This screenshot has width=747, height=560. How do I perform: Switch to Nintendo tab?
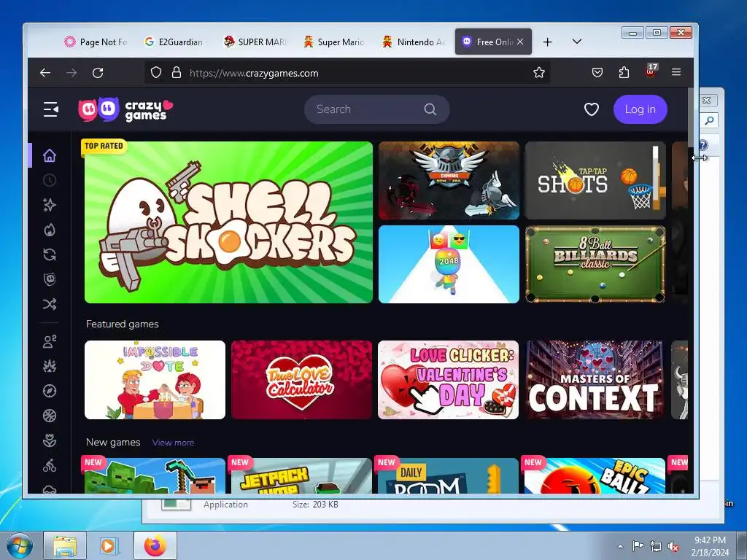coord(414,42)
